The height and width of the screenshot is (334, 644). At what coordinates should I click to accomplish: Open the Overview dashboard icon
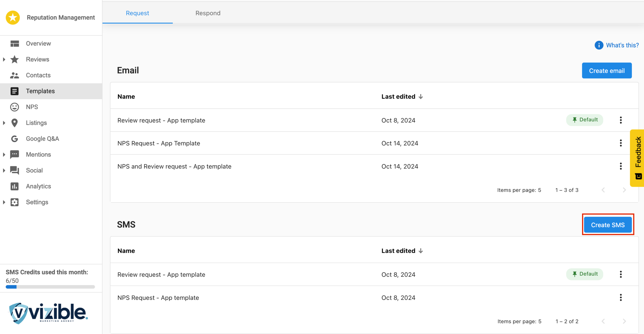pyautogui.click(x=15, y=44)
